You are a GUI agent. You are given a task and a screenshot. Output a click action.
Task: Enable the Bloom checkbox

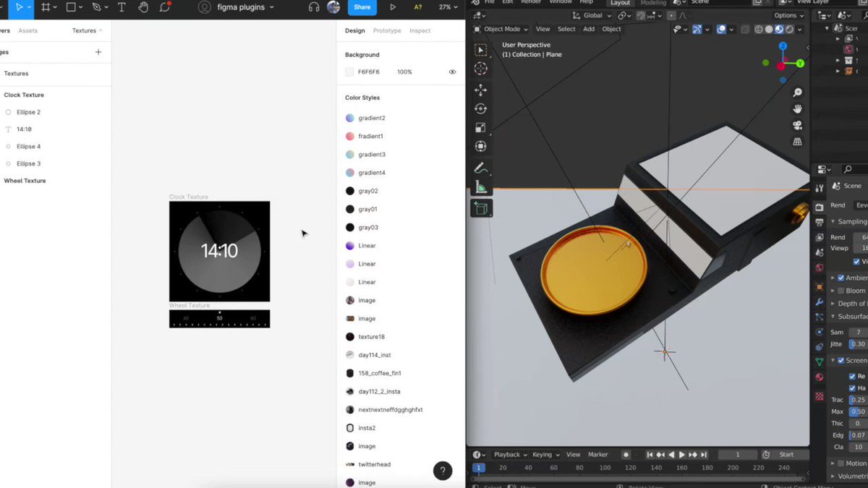click(x=841, y=291)
